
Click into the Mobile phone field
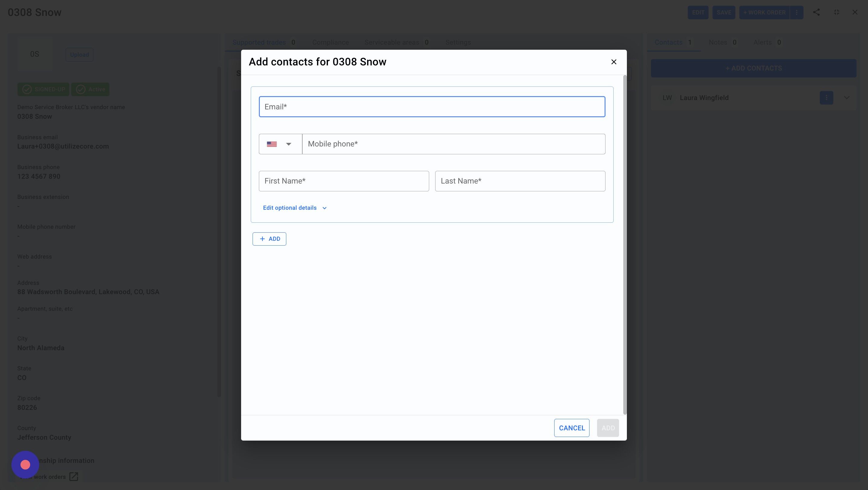coord(453,144)
